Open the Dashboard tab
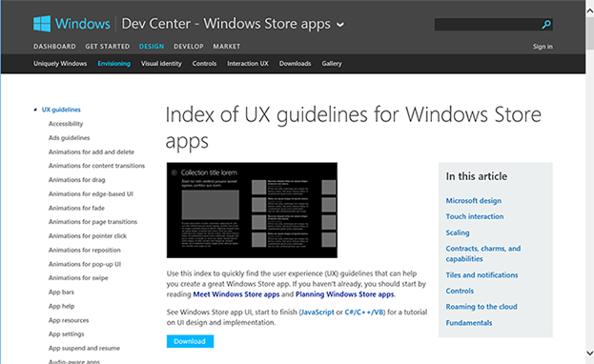Screen dimensions: 594x364 pos(54,46)
